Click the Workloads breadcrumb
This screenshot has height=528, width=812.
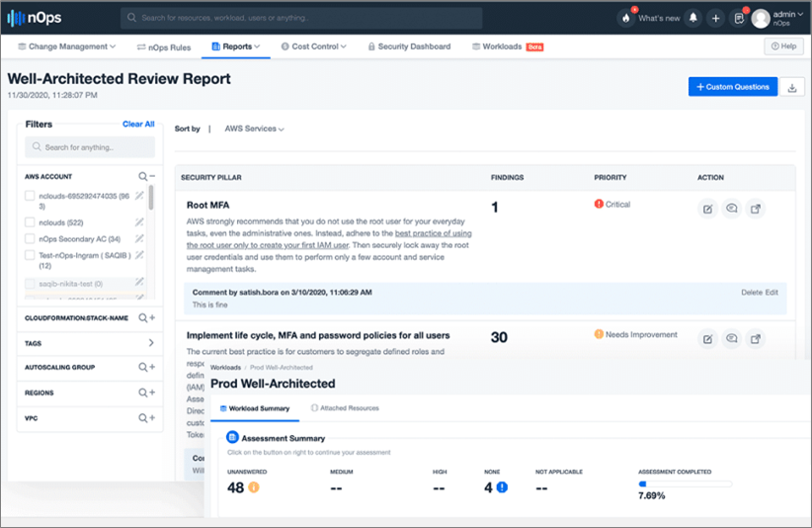(x=225, y=368)
